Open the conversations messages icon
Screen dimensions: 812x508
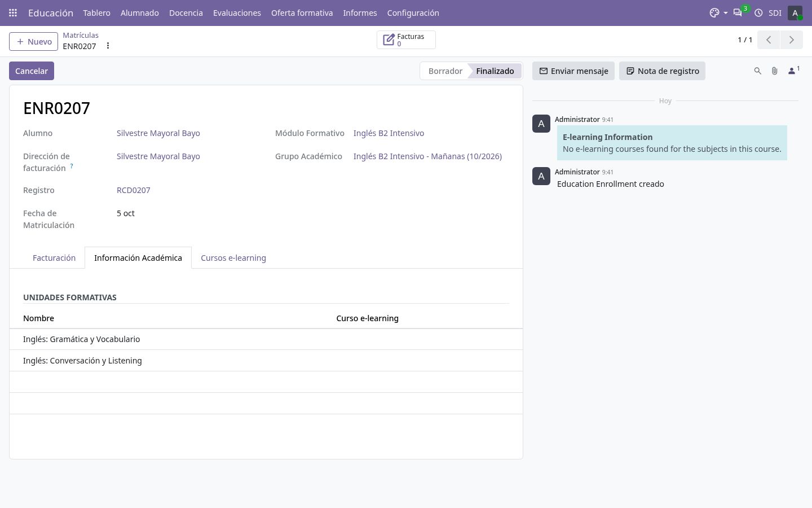tap(738, 12)
